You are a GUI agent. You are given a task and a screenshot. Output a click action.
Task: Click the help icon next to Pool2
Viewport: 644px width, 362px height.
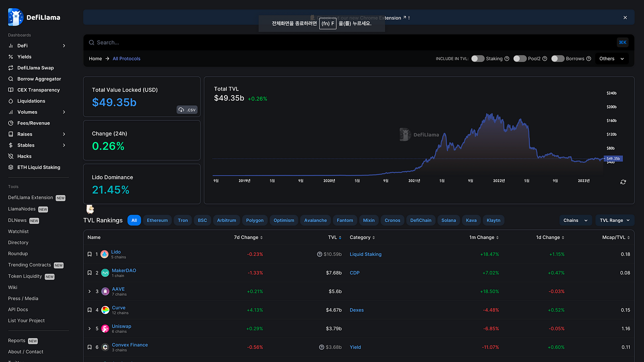pyautogui.click(x=545, y=59)
